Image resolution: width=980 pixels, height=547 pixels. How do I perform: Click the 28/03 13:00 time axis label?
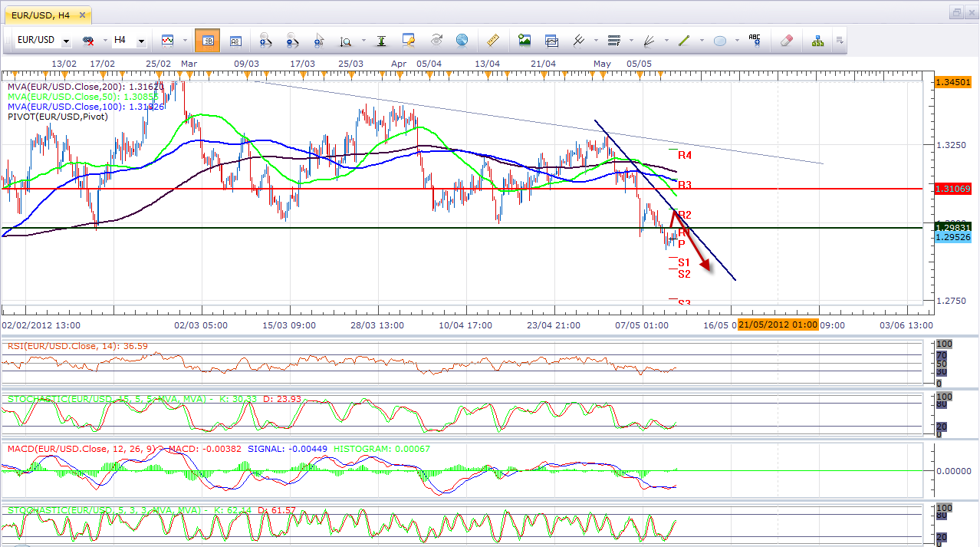pyautogui.click(x=377, y=325)
